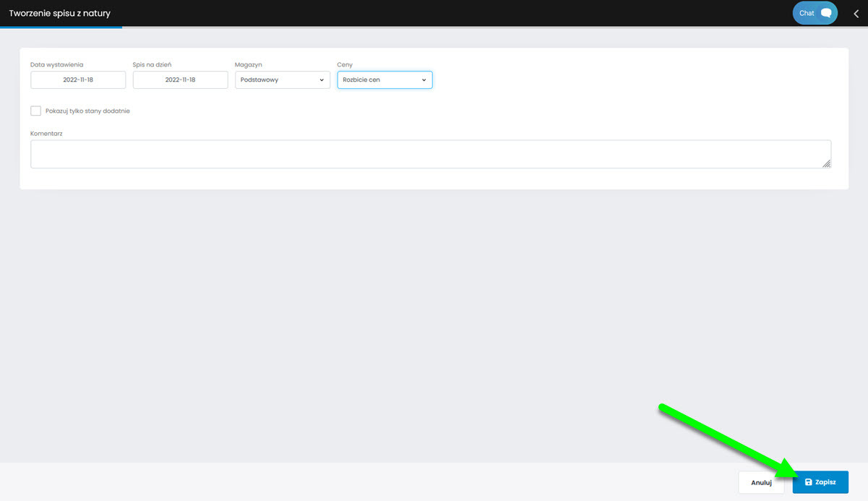Screen dimensions: 868x501
Task: Click the floppy disk icon in Zapisz
Action: pos(808,482)
